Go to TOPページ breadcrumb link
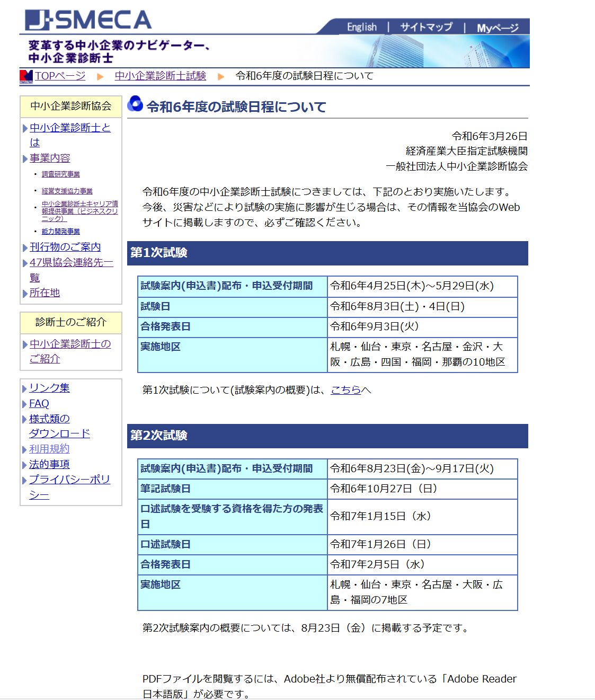 tap(60, 76)
